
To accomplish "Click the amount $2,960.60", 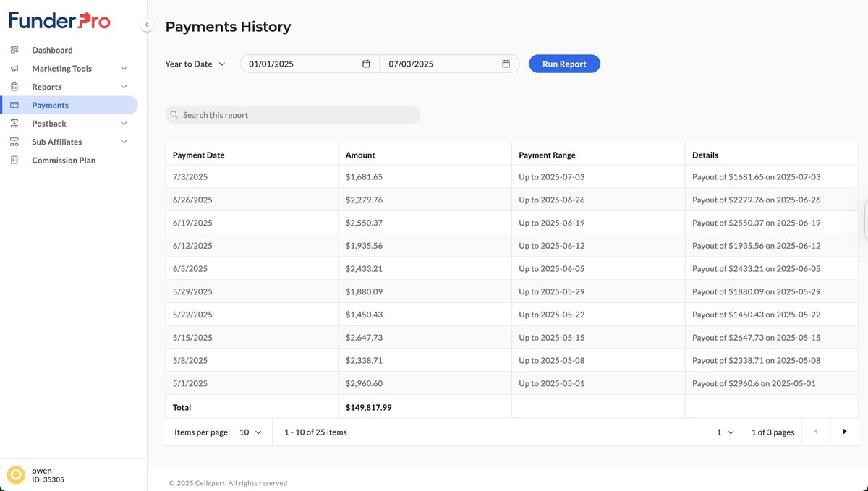I will [x=364, y=383].
